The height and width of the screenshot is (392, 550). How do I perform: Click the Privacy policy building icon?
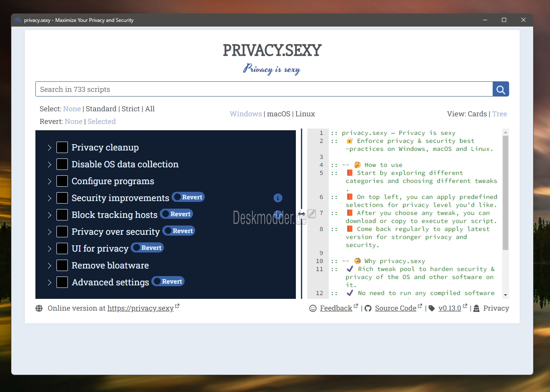coord(476,308)
